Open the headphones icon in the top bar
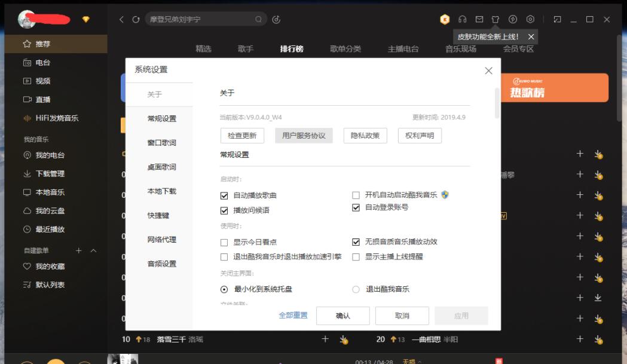Image resolution: width=627 pixels, height=364 pixels. (462, 19)
